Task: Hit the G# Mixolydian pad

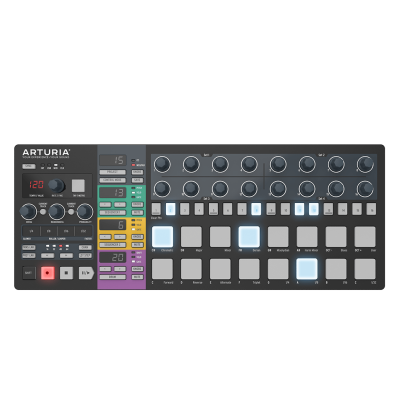Action: click(278, 236)
